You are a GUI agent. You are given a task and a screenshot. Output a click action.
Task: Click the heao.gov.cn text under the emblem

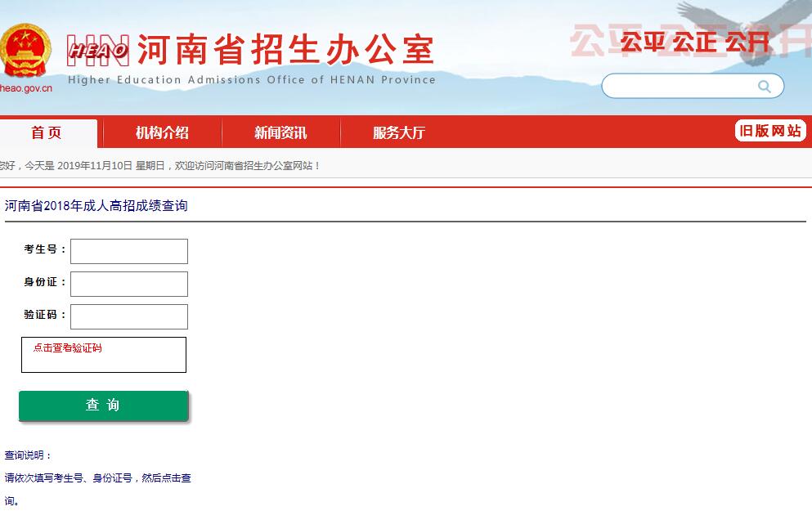(25, 88)
